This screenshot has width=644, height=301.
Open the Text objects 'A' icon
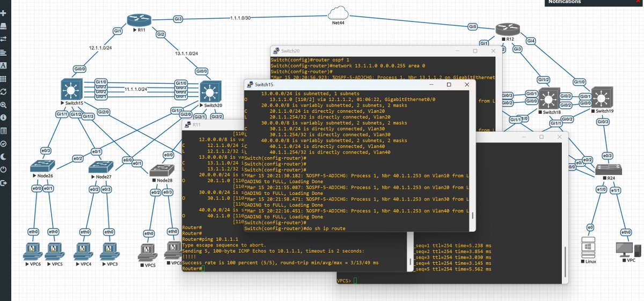4,65
